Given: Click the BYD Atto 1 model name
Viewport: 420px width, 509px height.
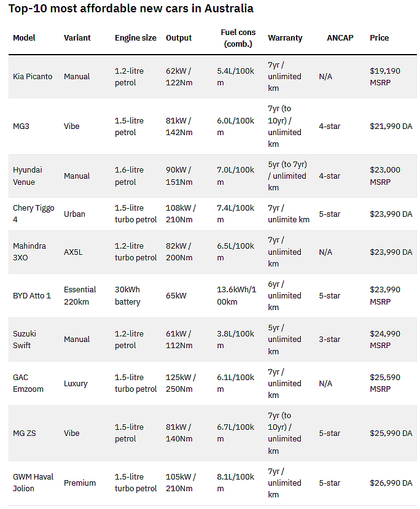Looking at the screenshot, I should coord(32,296).
